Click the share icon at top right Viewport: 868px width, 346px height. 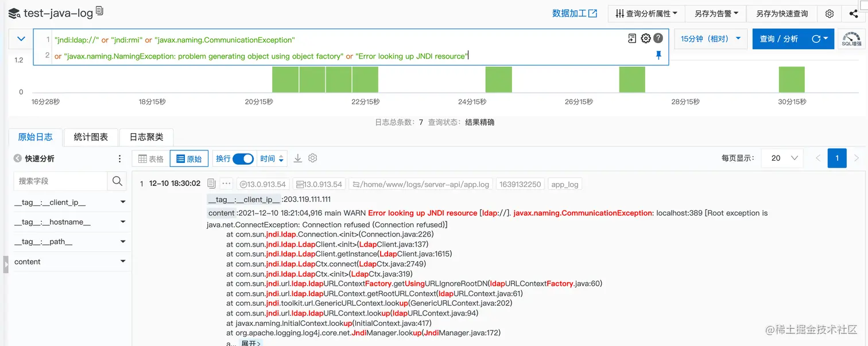click(854, 13)
